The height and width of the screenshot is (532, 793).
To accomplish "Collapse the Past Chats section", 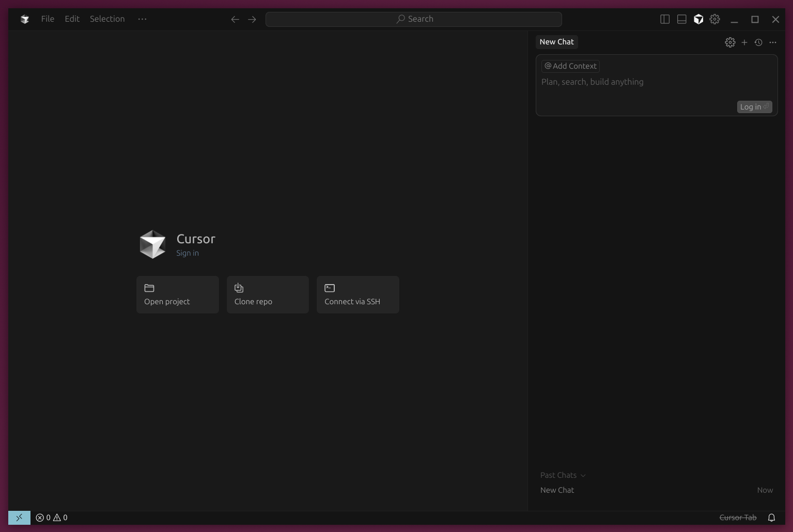I will point(563,475).
